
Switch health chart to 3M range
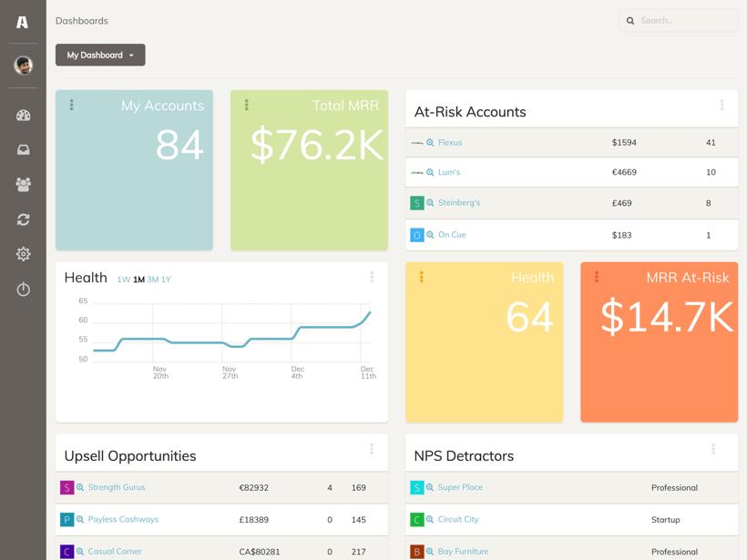[x=152, y=280]
